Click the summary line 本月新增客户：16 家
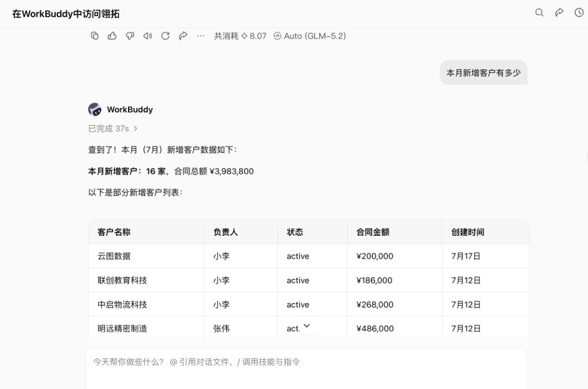 coord(127,172)
